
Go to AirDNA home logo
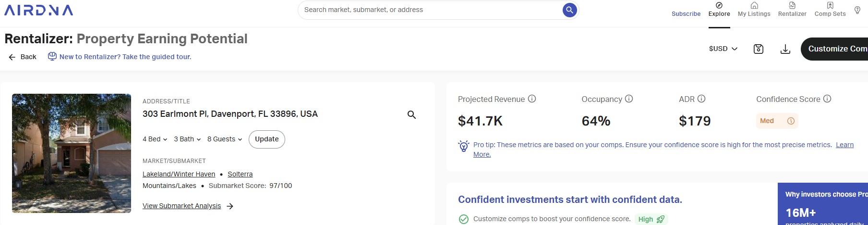click(38, 10)
